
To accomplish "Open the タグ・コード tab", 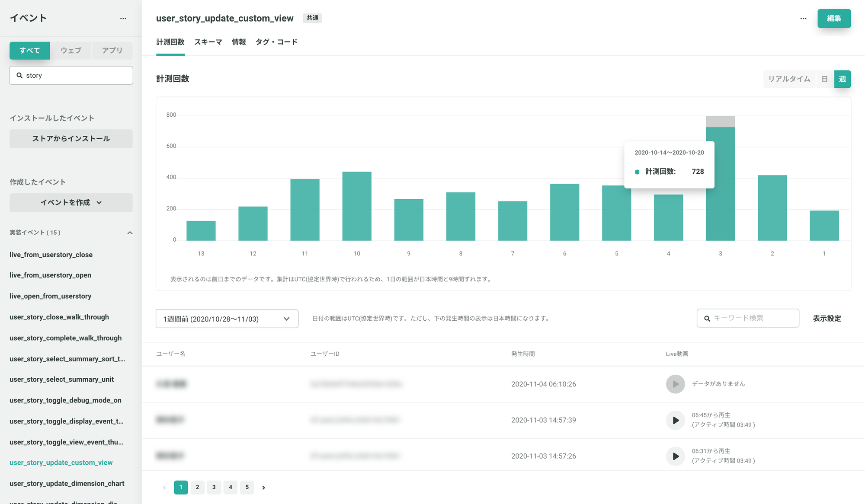I will point(276,42).
